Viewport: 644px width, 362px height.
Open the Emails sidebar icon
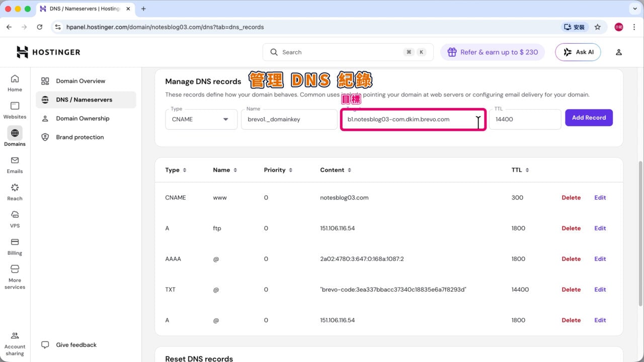coord(15,165)
